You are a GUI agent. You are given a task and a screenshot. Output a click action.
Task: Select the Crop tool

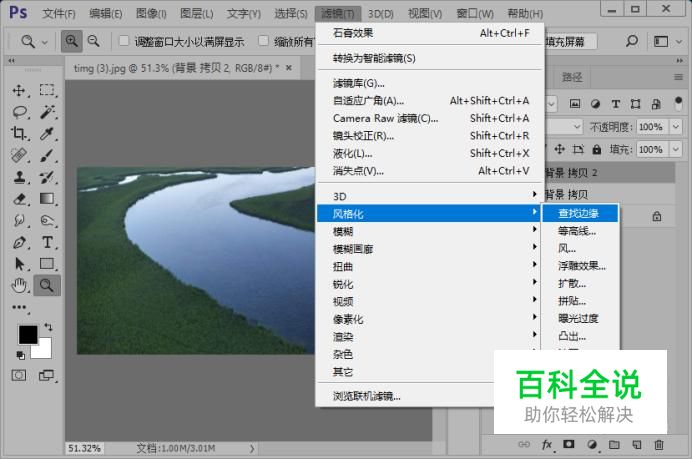click(19, 133)
